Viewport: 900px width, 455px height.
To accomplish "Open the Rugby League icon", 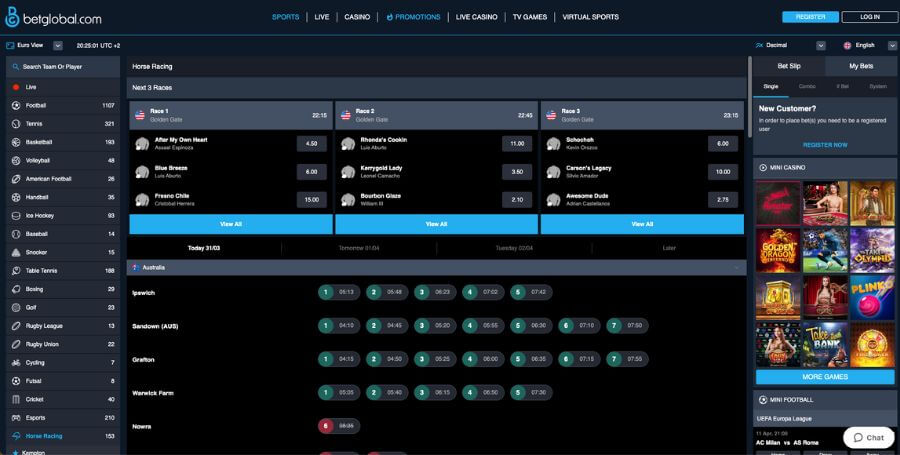I will pos(16,326).
